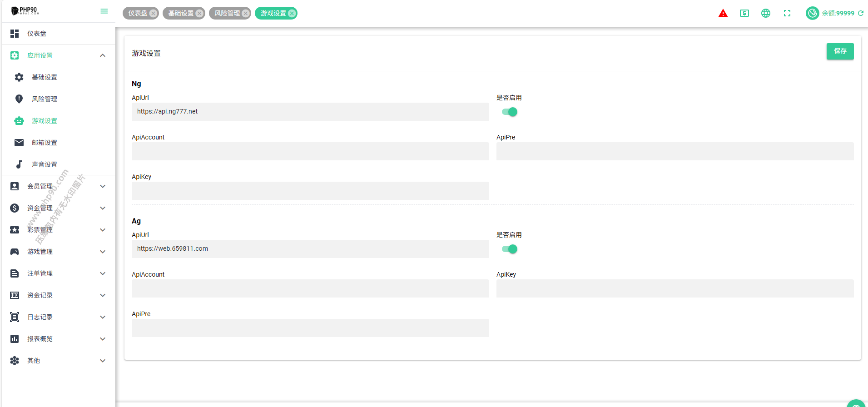The width and height of the screenshot is (868, 407).
Task: Click the red warning triangle icon
Action: coord(723,14)
